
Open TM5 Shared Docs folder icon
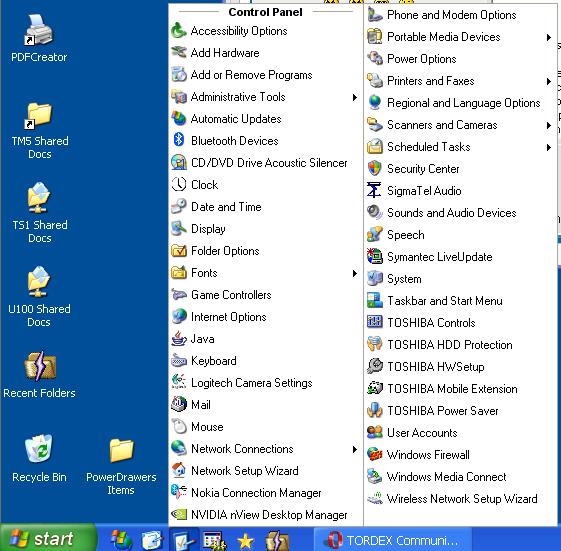tap(39, 131)
